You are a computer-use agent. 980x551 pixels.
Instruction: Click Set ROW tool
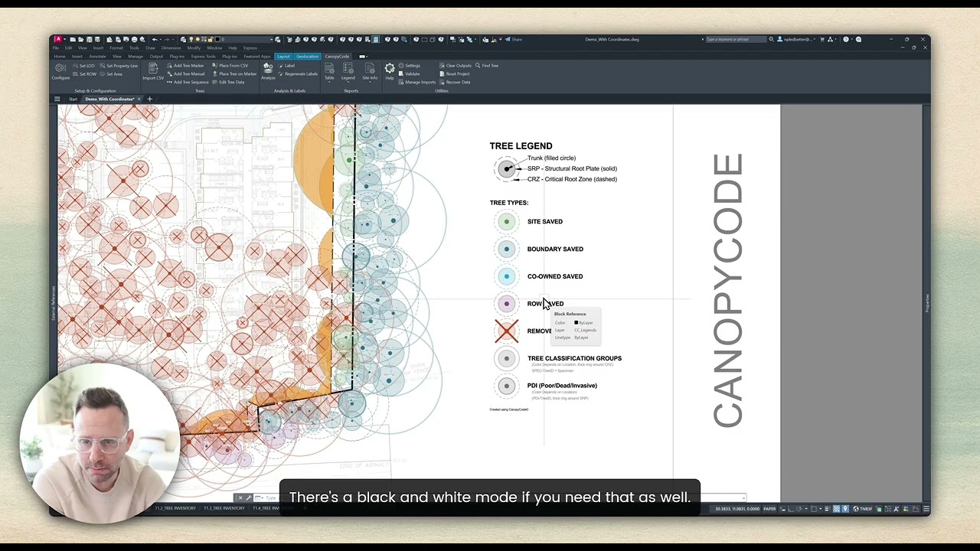[86, 74]
